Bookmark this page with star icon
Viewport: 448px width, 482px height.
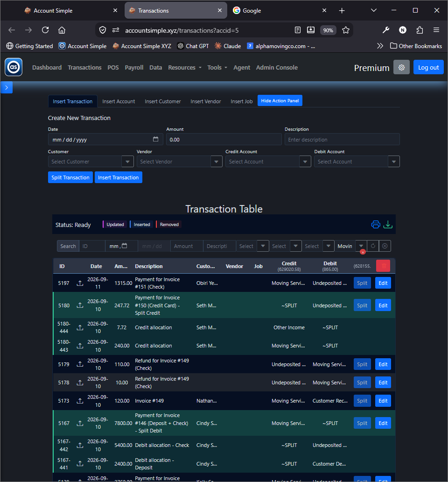[x=346, y=30]
